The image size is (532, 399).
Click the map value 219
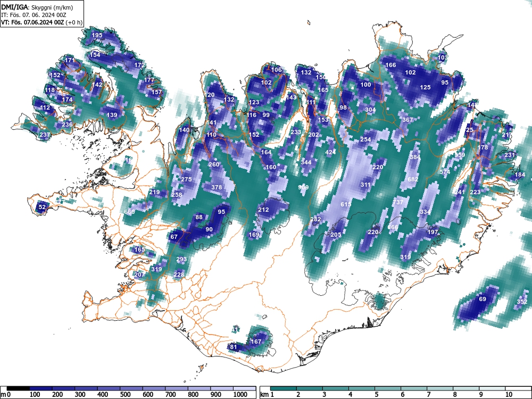click(x=154, y=192)
